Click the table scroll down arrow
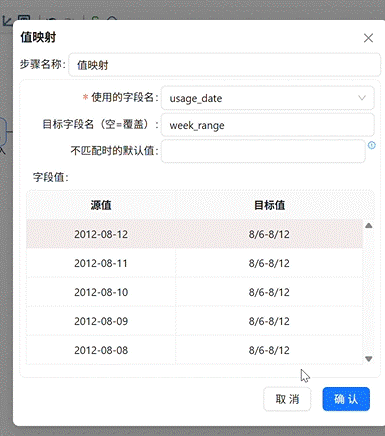The height and width of the screenshot is (436, 385). [x=368, y=359]
